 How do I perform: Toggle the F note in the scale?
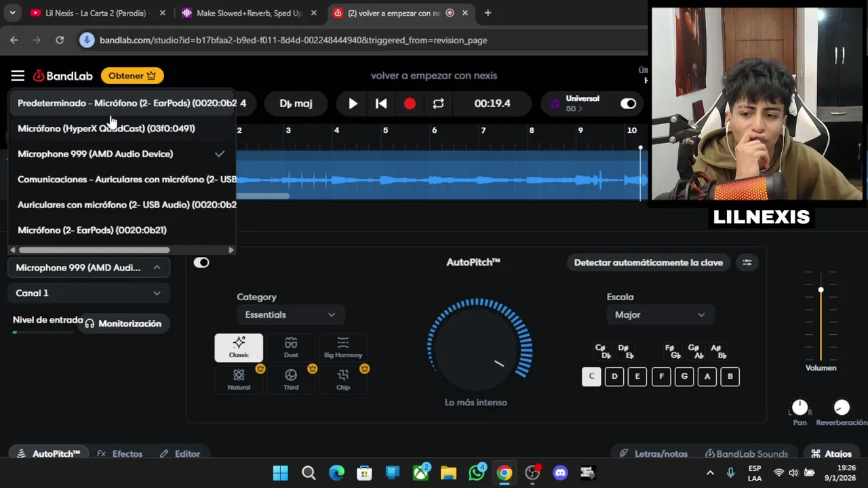point(661,376)
